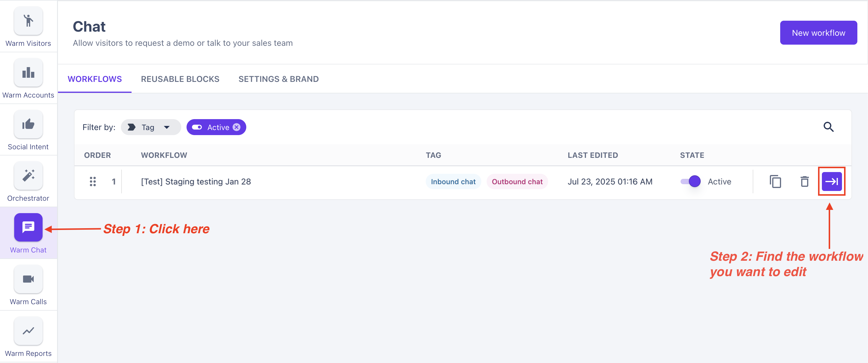Delete the Staging testing workflow
This screenshot has width=868, height=363.
pos(804,182)
